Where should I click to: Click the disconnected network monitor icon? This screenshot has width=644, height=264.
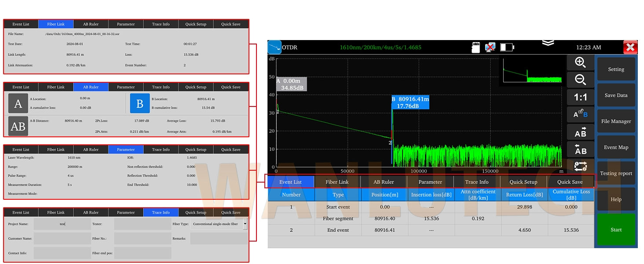pos(490,47)
